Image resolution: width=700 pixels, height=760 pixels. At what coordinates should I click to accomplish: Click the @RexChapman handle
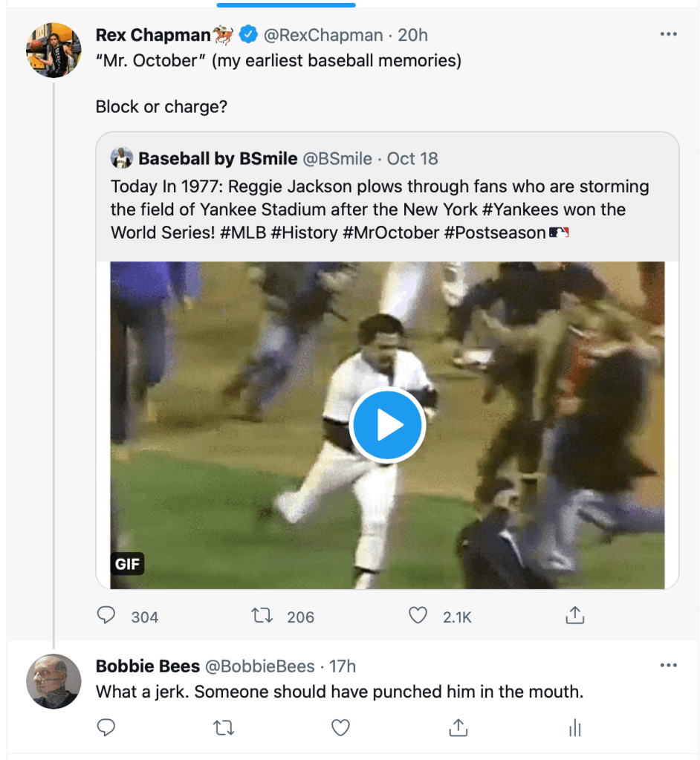tap(323, 35)
